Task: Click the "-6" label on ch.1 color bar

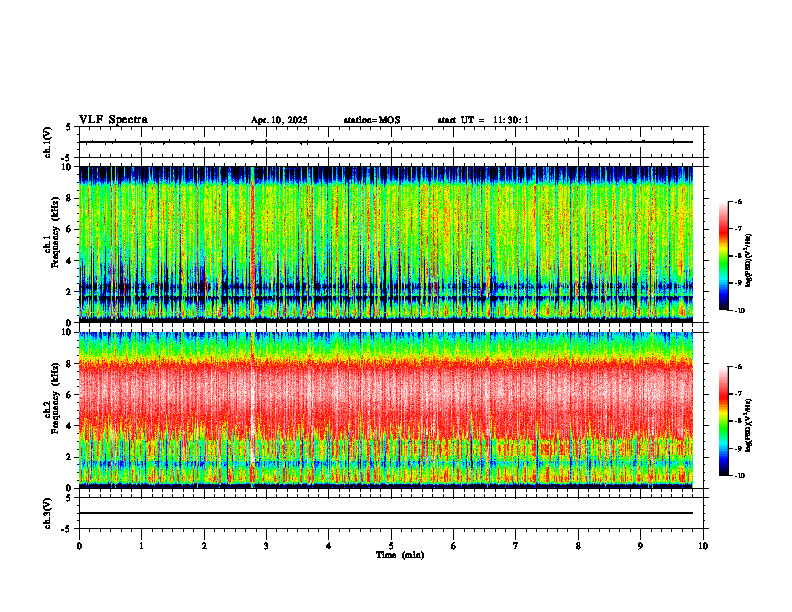Action: (738, 202)
